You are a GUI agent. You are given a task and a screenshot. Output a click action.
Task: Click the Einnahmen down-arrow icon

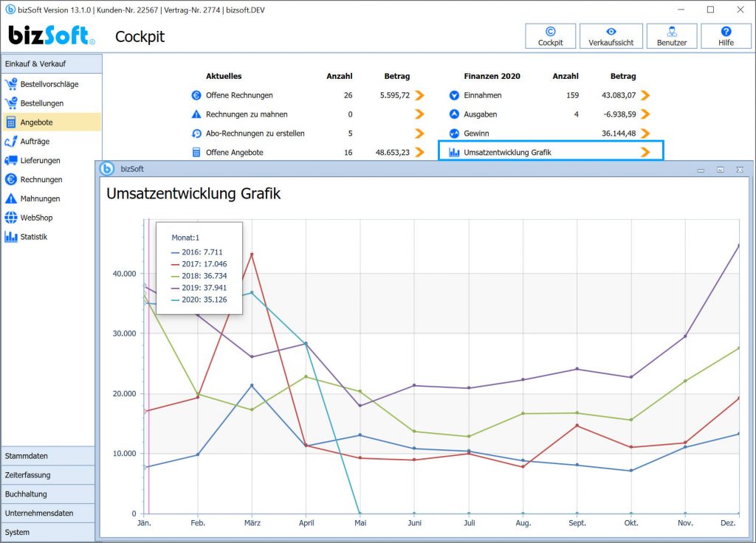pyautogui.click(x=454, y=95)
